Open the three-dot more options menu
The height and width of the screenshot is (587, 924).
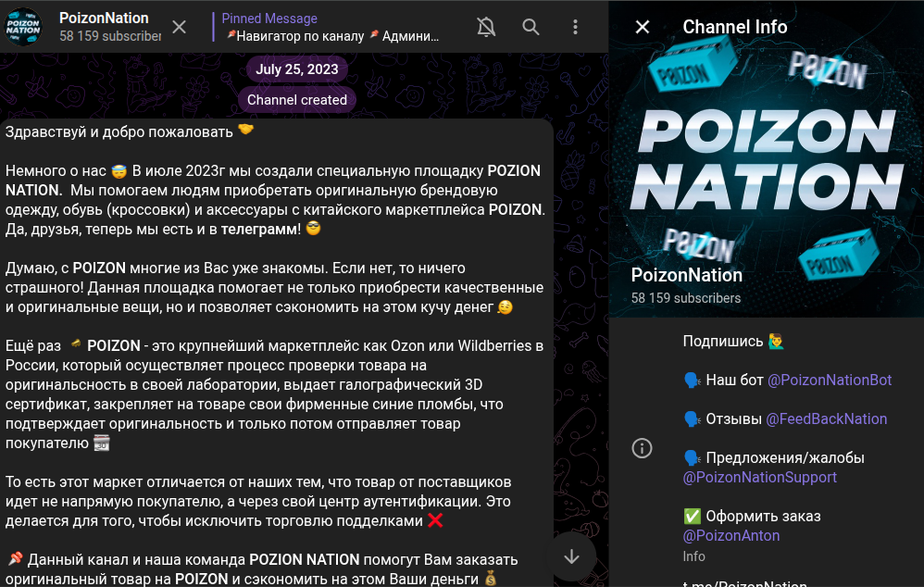point(575,27)
